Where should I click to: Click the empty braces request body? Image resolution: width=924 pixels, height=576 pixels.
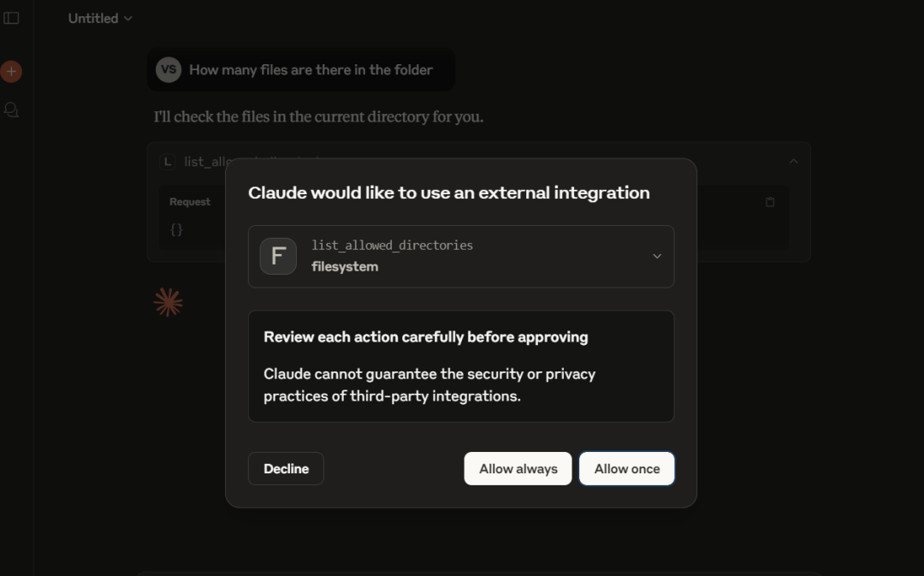176,229
